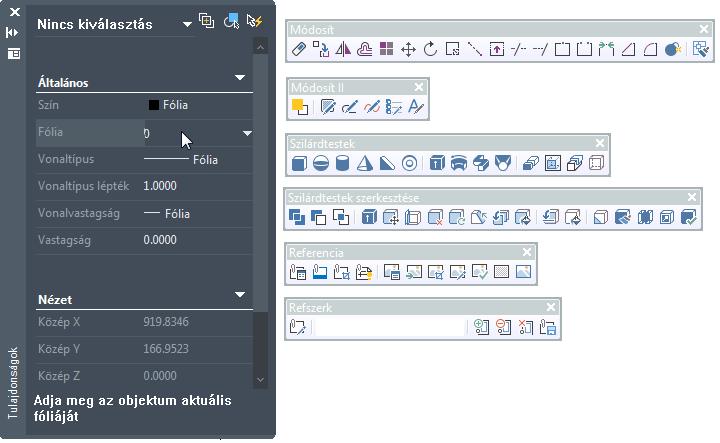Click the Edit Polyline icon in Módosít II
720x443 pixels.
pyautogui.click(x=349, y=107)
